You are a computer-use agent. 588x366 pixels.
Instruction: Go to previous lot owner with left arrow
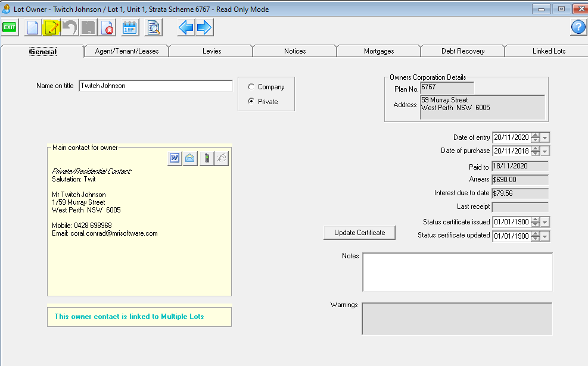186,28
